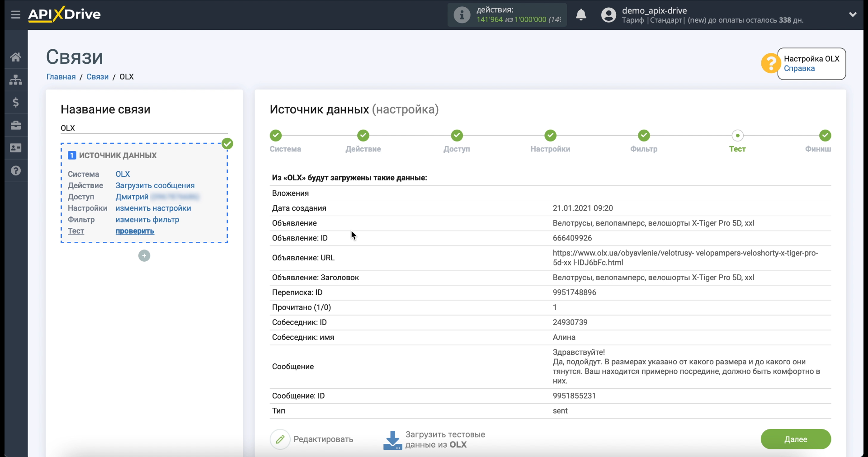Go to the Действие step
Screen dimensions: 868x457
(x=363, y=136)
